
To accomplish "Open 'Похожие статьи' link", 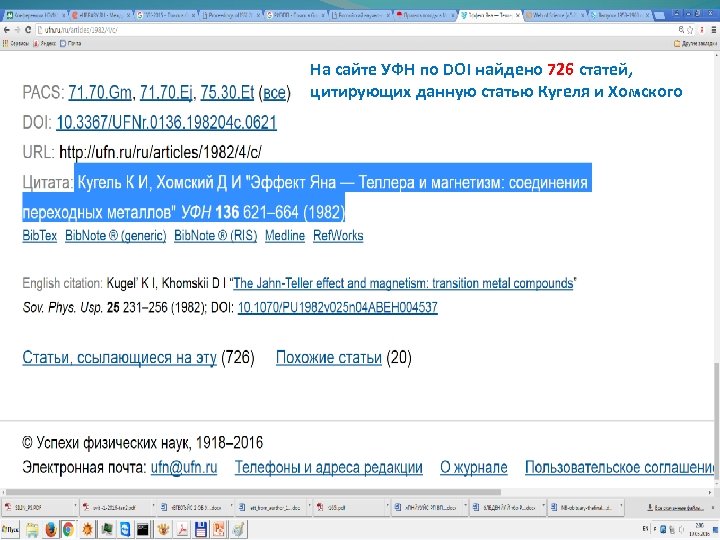I will click(x=329, y=357).
